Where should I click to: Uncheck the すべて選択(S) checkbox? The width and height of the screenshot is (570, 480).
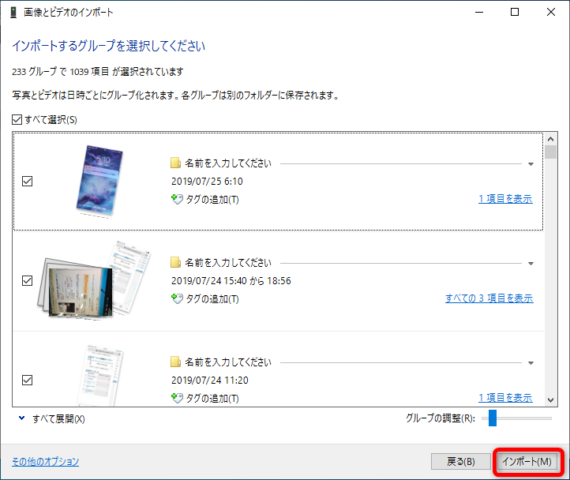pos(17,120)
